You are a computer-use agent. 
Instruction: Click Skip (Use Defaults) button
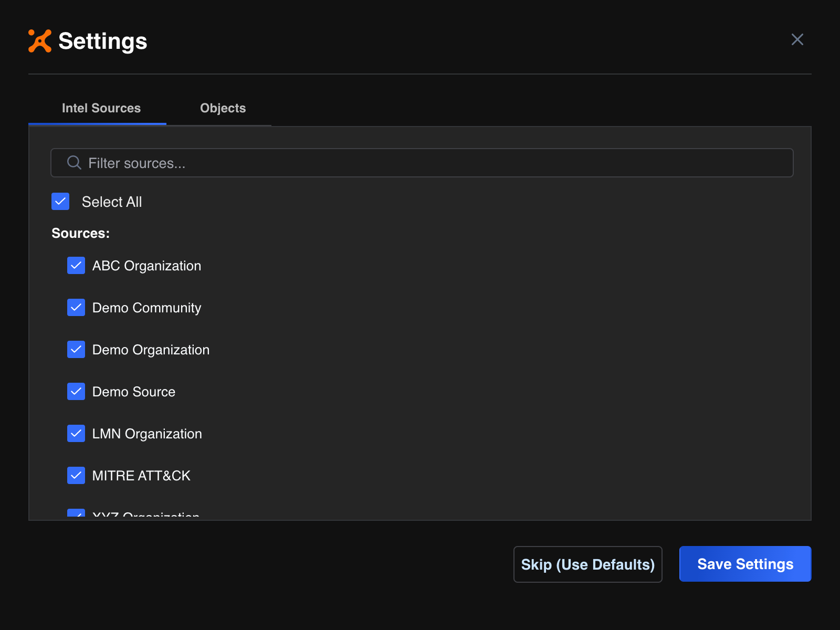(x=587, y=564)
